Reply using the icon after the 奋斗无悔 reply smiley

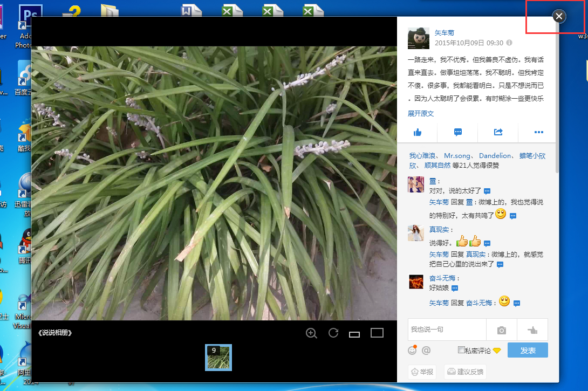point(517,303)
